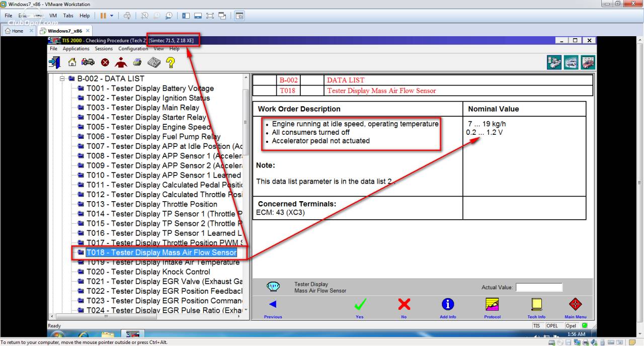Click the T018 cell in header table
644x346 pixels.
[x=288, y=91]
